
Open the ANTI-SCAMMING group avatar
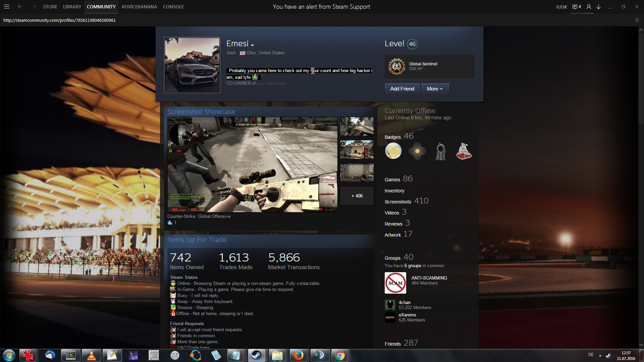395,283
